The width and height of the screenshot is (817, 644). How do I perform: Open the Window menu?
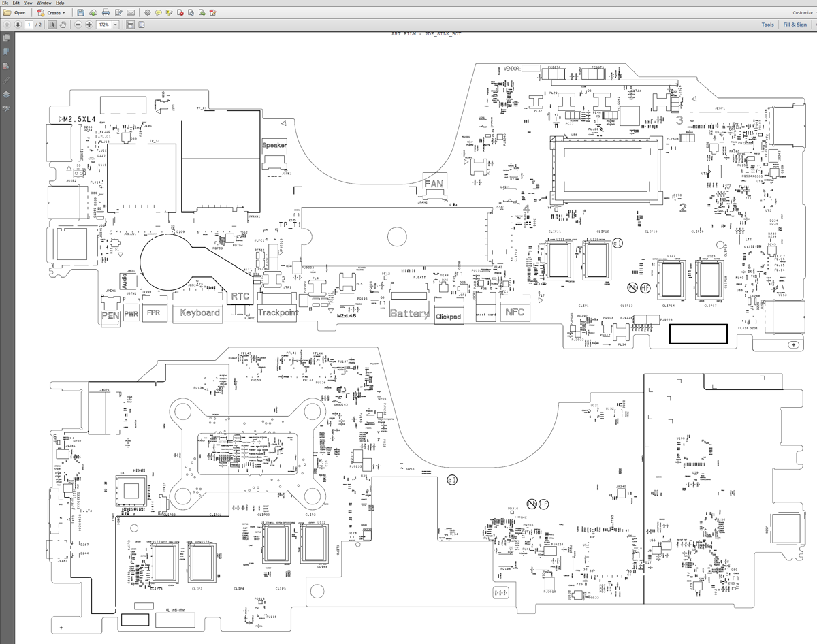tap(44, 3)
